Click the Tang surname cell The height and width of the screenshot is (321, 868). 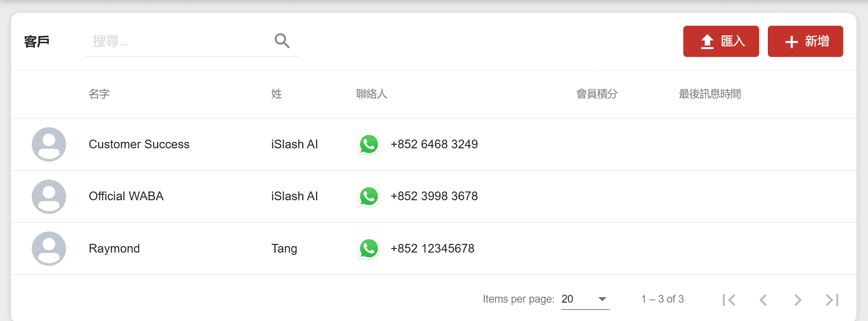coord(284,248)
